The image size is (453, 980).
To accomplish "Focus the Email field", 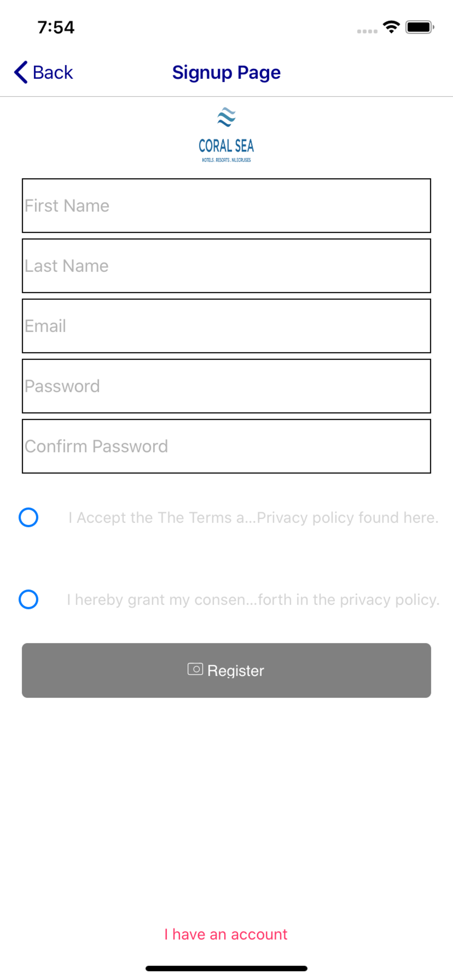I will pos(226,326).
